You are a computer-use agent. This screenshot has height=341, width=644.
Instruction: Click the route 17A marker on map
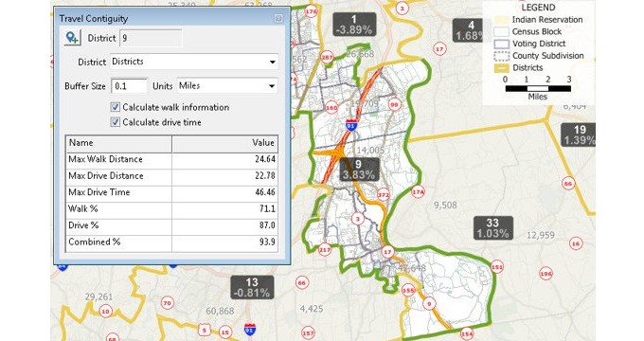click(418, 192)
